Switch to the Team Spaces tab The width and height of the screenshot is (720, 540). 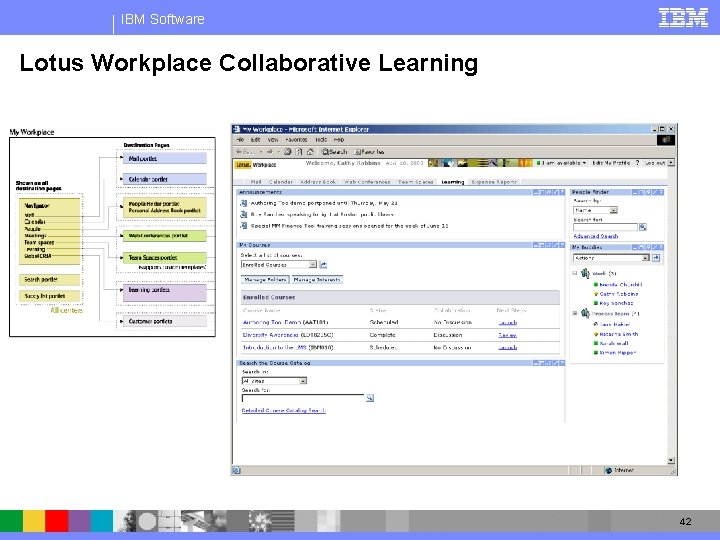point(416,182)
